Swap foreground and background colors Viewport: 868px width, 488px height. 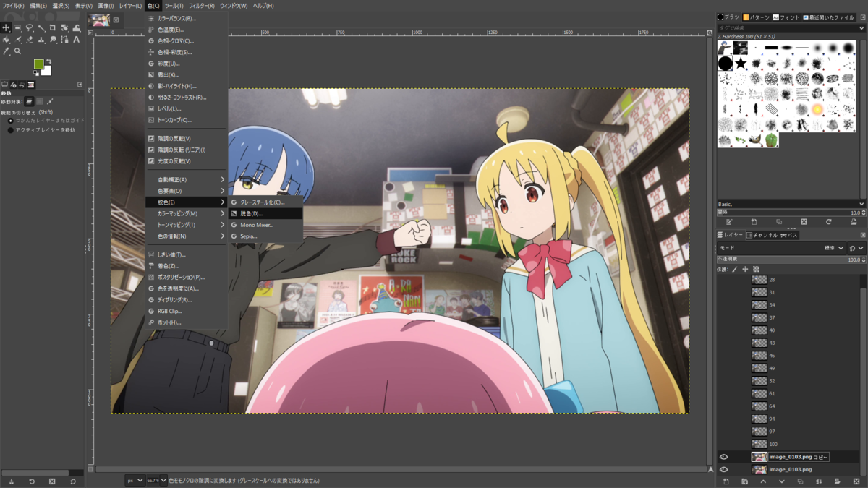(x=49, y=61)
